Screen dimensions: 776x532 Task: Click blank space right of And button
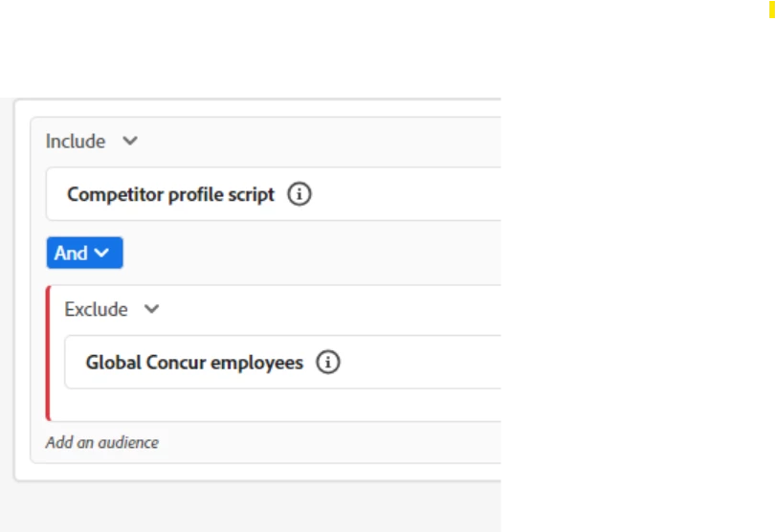[x=312, y=253]
